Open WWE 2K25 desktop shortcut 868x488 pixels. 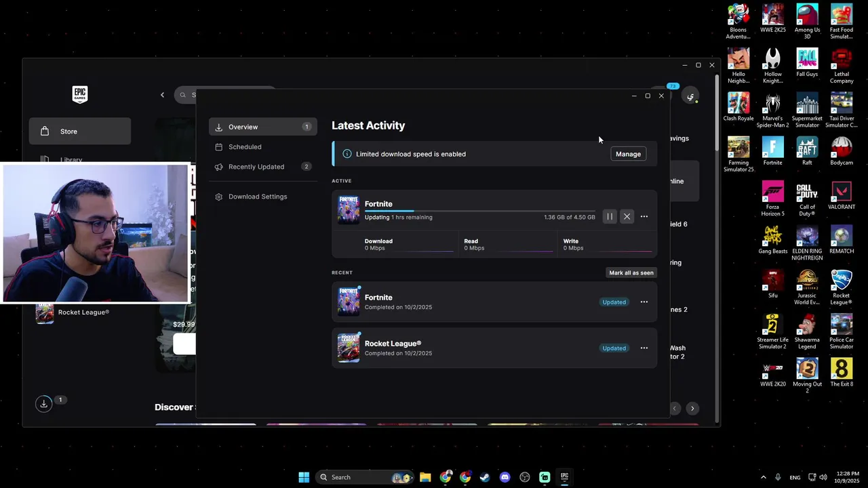[x=773, y=19]
